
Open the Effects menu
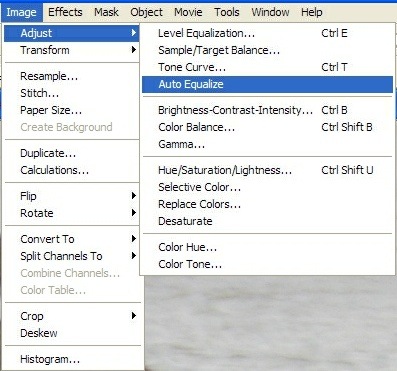(65, 12)
